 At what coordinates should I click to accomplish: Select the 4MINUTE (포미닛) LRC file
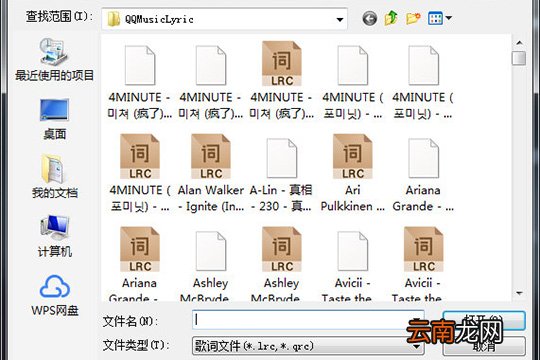[x=140, y=173]
